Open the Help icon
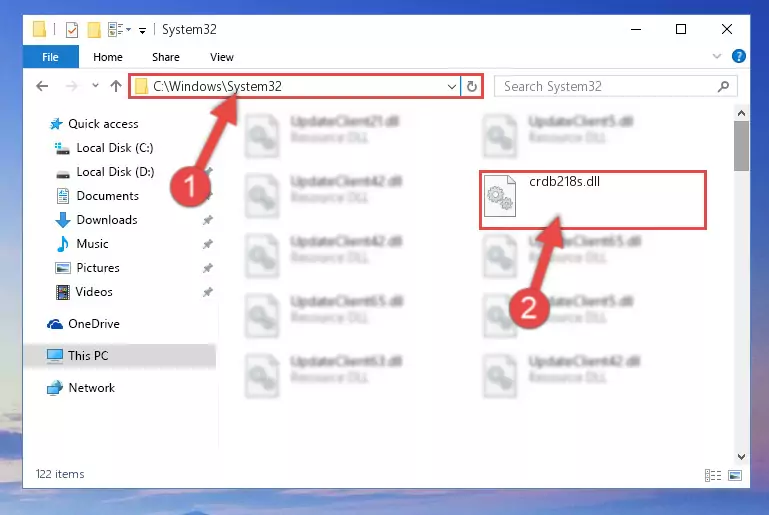Viewport: 769px width, 515px height. click(738, 56)
